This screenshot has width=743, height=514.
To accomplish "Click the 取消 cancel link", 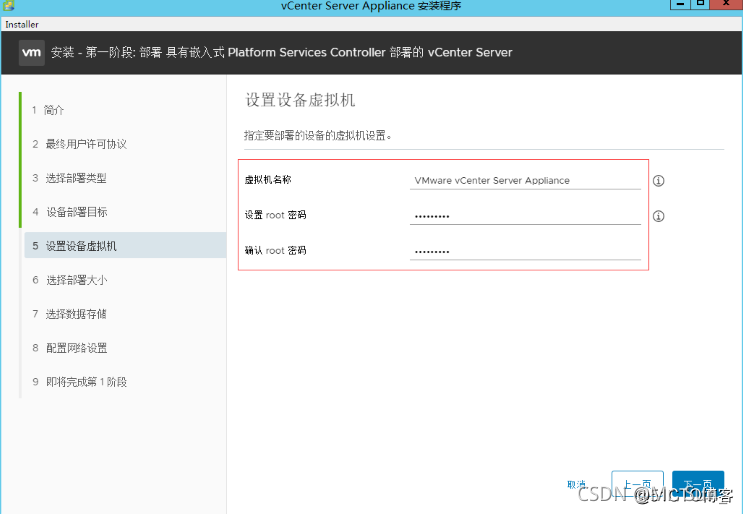I will 576,484.
